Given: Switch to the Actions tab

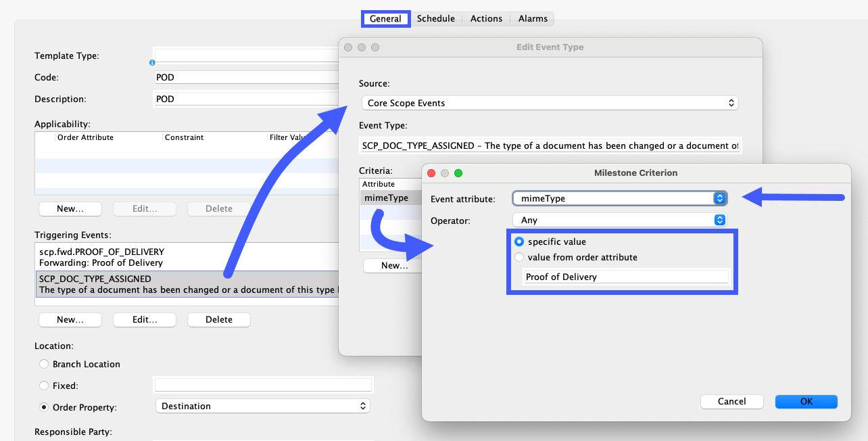Looking at the screenshot, I should pos(486,18).
